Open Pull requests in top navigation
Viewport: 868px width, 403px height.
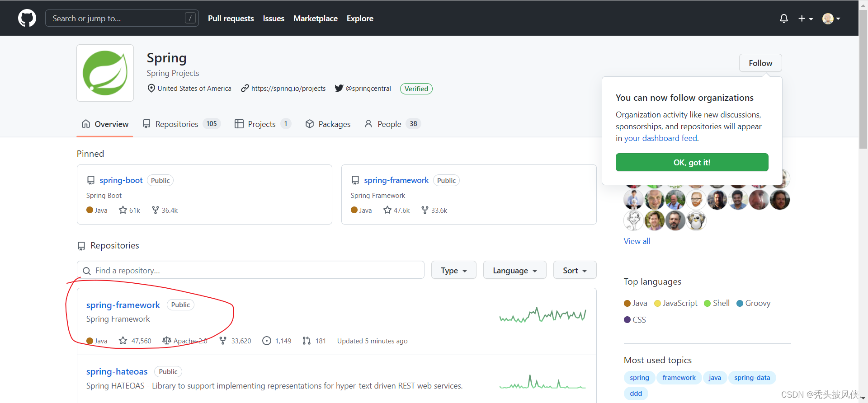[x=231, y=19]
